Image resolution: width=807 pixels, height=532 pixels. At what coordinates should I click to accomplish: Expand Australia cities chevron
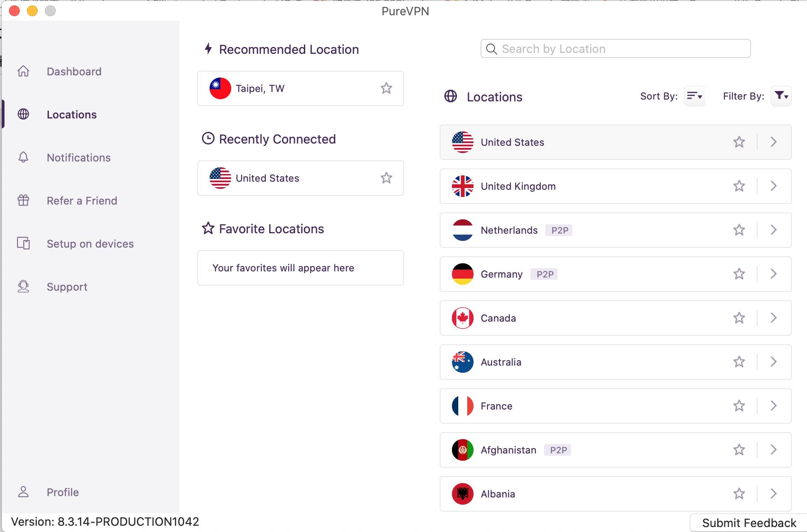coord(774,362)
